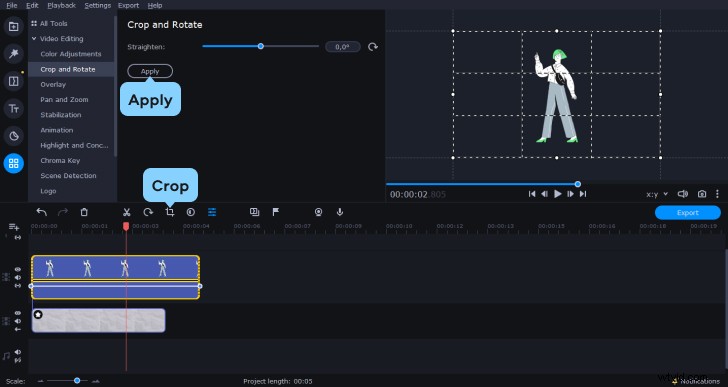Click the blue Export button
728x387 pixels.
[x=688, y=213]
